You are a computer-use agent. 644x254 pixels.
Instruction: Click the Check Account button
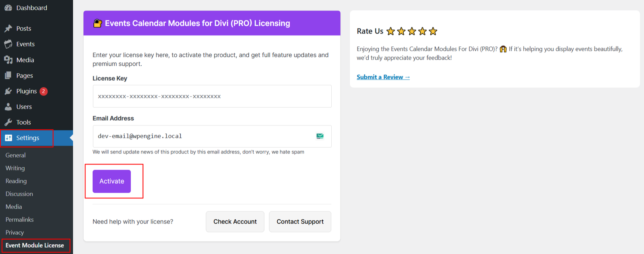[235, 222]
